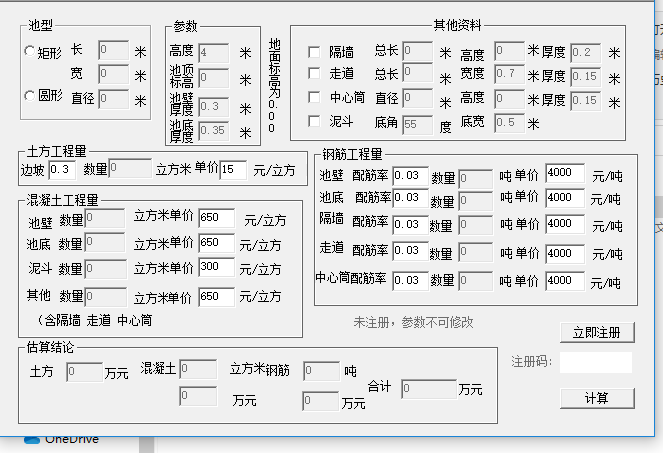Select the 矩形 pool type radio button
The height and width of the screenshot is (453, 663).
[29, 52]
